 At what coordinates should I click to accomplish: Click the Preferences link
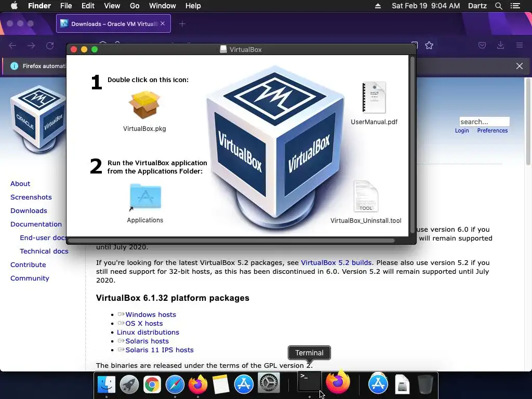493,130
